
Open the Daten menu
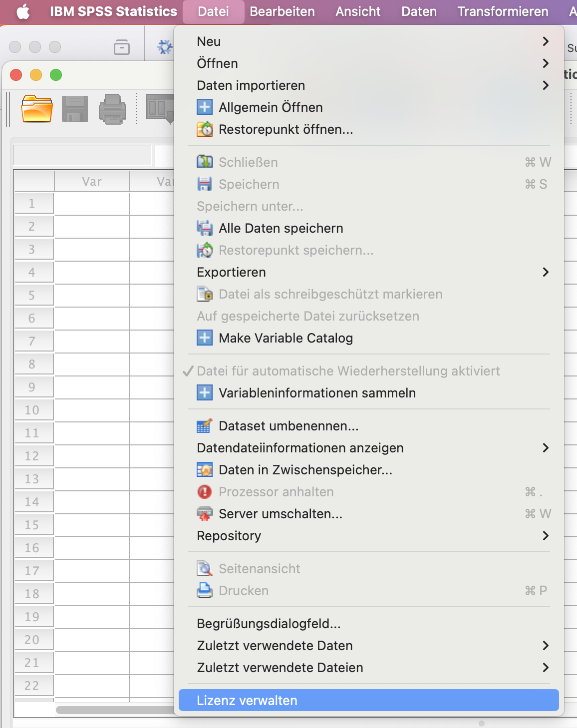419,11
